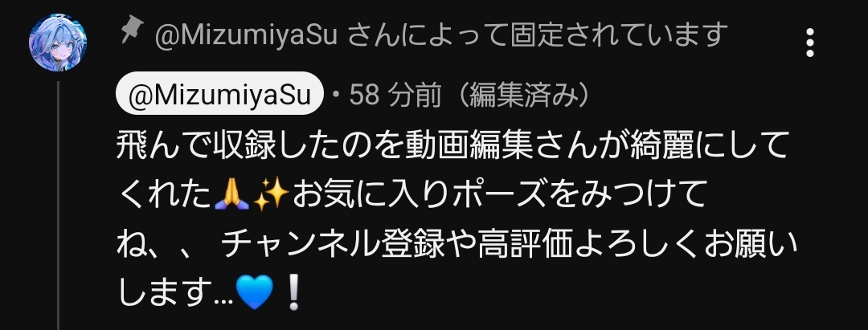Click @MizumiyaSu in the pinned-by header line
The image size is (868, 330).
pyautogui.click(x=246, y=36)
